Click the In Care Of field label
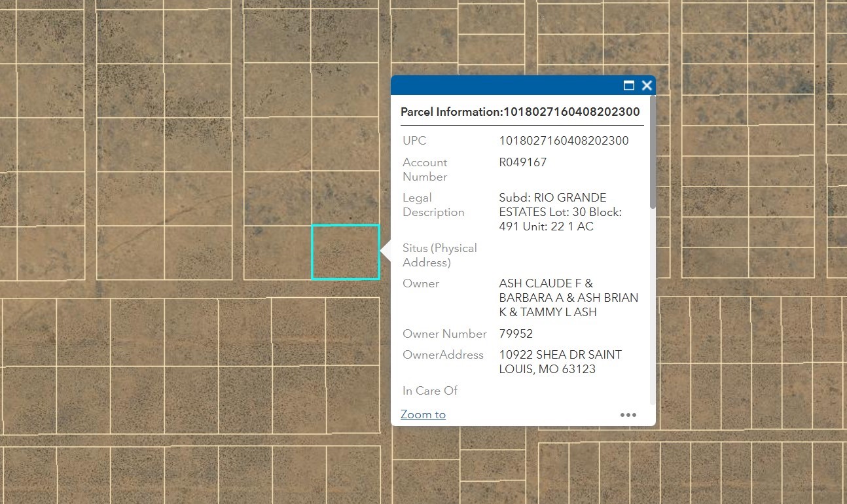This screenshot has width=847, height=504. (429, 391)
